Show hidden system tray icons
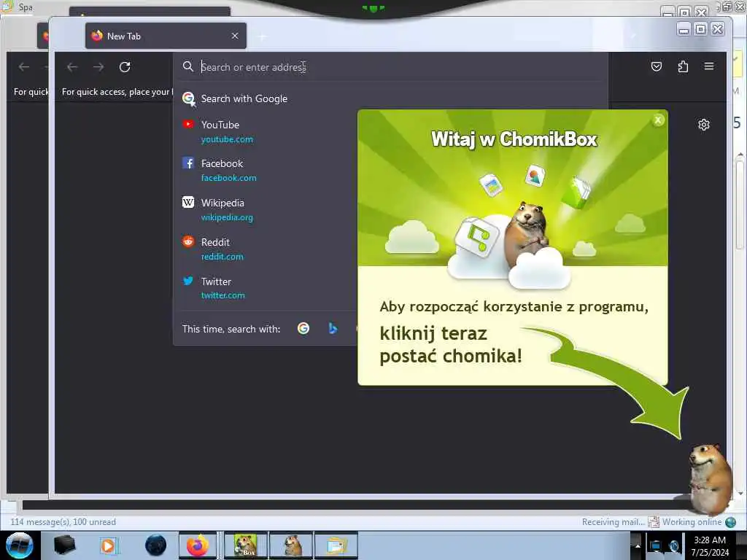The width and height of the screenshot is (747, 560). 637,545
